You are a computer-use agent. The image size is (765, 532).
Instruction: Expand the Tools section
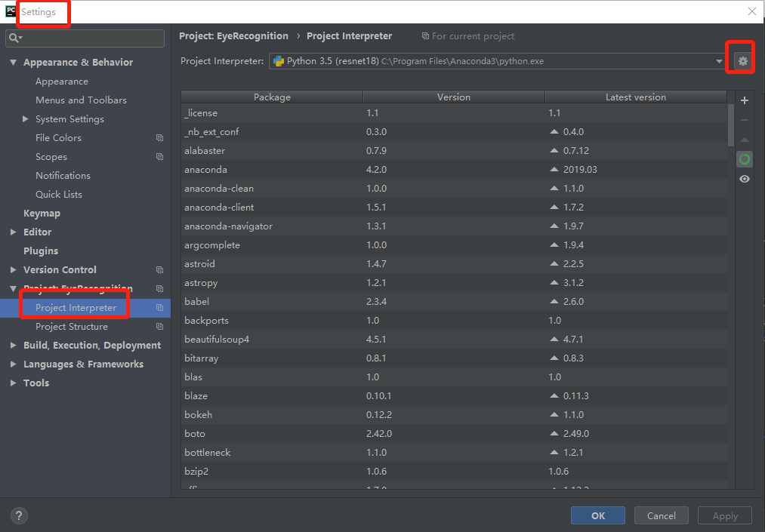click(13, 383)
